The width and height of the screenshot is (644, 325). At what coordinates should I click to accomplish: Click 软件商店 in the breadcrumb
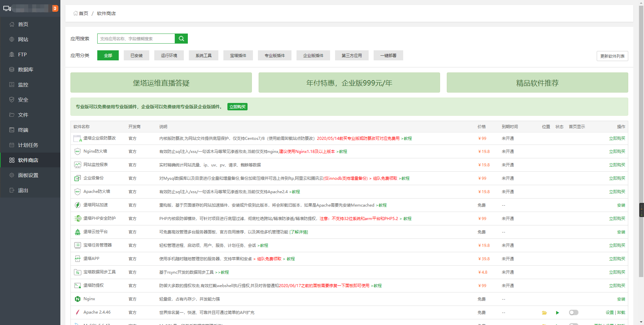(106, 13)
